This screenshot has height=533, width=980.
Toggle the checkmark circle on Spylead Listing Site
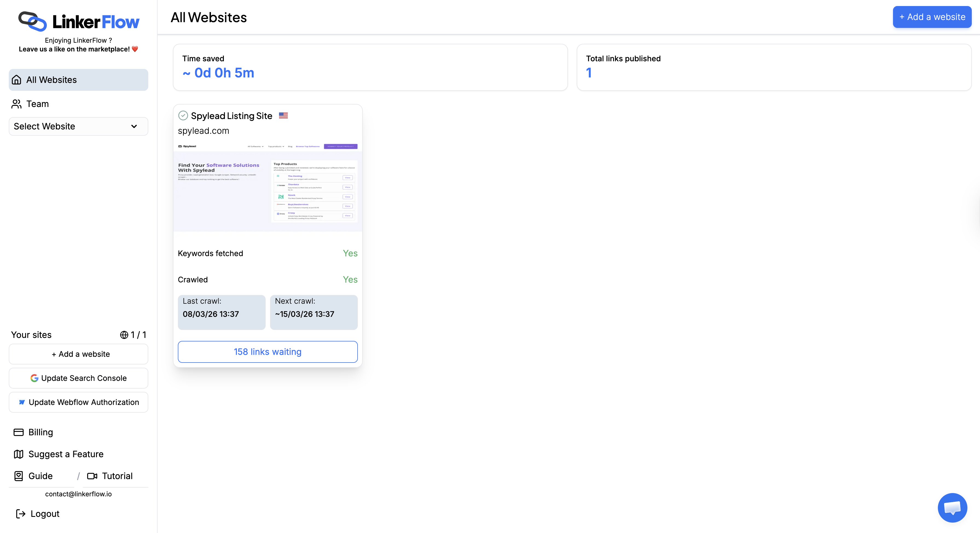(x=183, y=116)
